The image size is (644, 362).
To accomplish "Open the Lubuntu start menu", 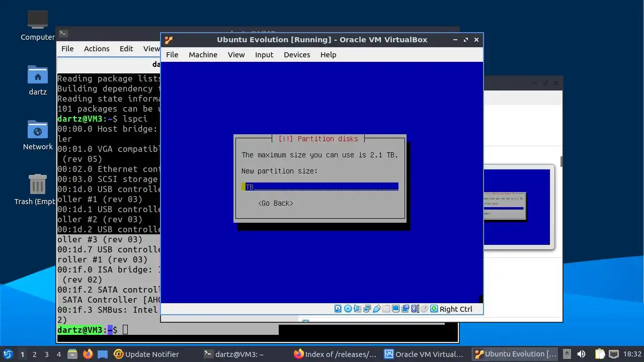I will 8,354.
